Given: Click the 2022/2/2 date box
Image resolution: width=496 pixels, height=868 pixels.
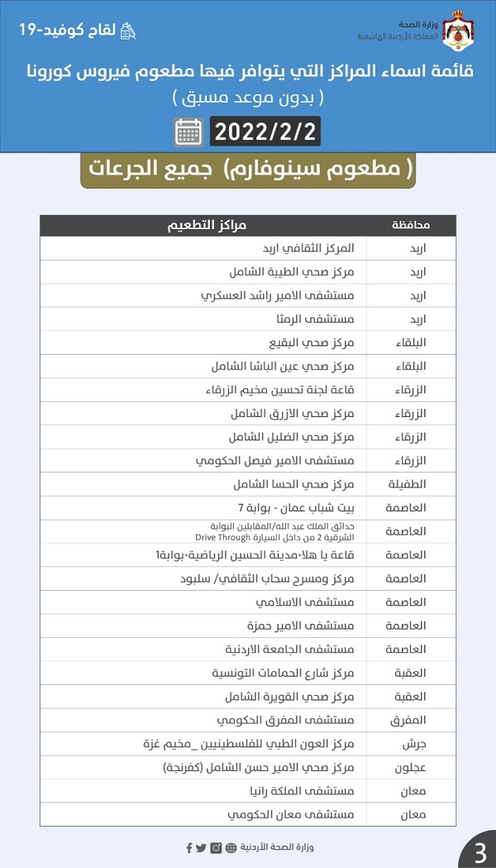Looking at the screenshot, I should pyautogui.click(x=265, y=132).
